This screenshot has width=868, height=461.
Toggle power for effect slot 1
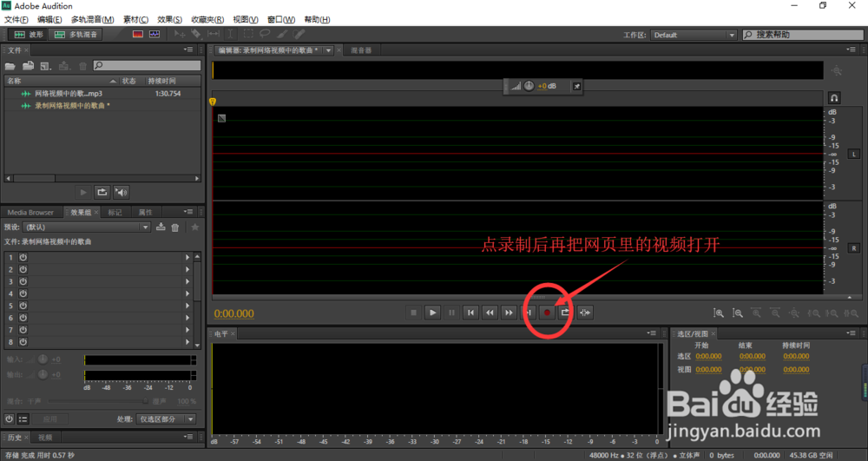(x=23, y=257)
